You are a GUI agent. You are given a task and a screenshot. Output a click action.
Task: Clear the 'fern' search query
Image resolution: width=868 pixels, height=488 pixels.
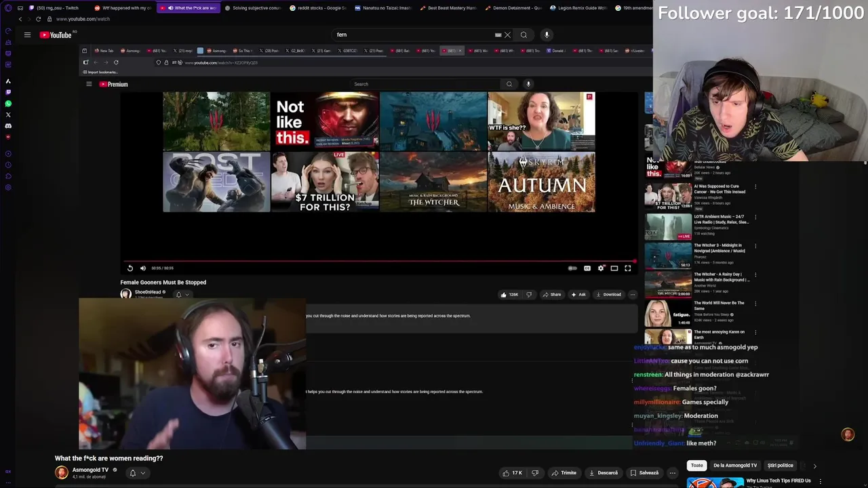click(507, 35)
